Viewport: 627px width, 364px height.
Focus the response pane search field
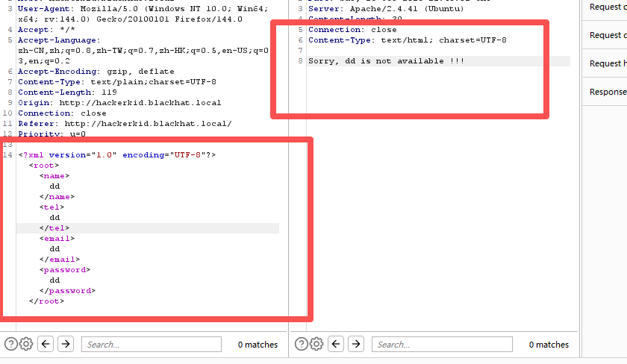point(442,345)
